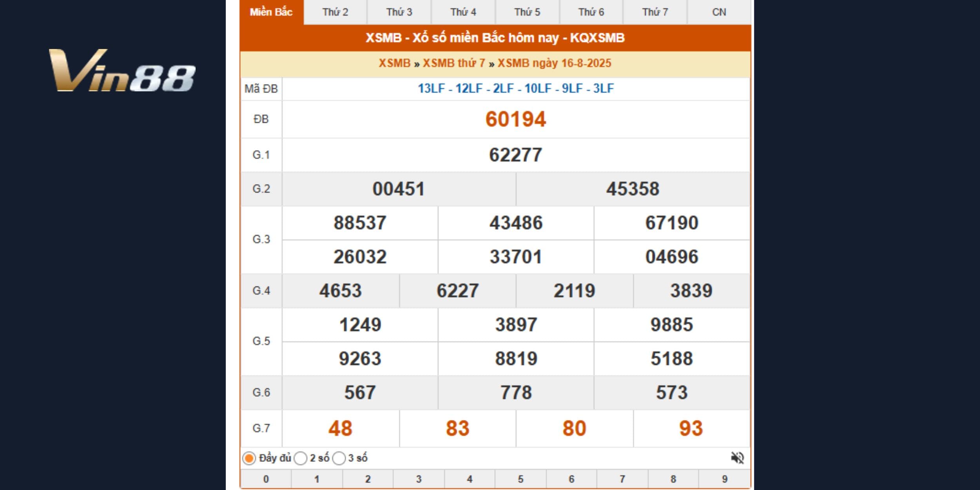Select the 2 số radio button

pyautogui.click(x=300, y=458)
